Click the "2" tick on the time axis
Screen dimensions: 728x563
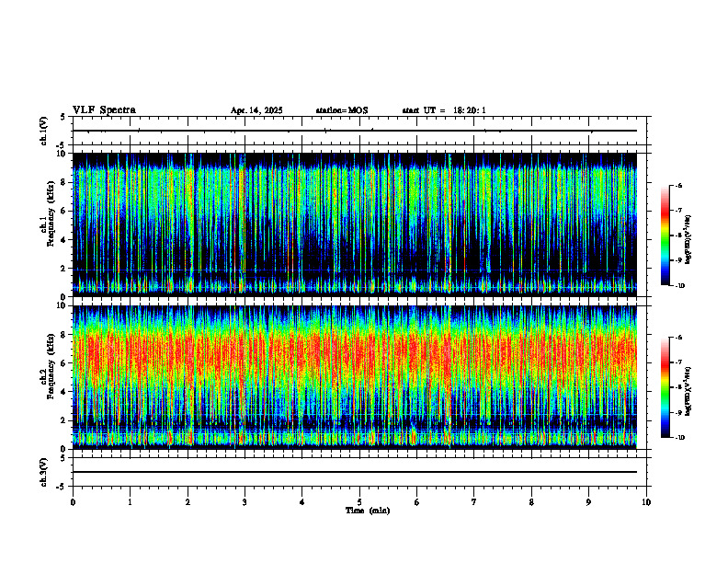click(x=188, y=502)
